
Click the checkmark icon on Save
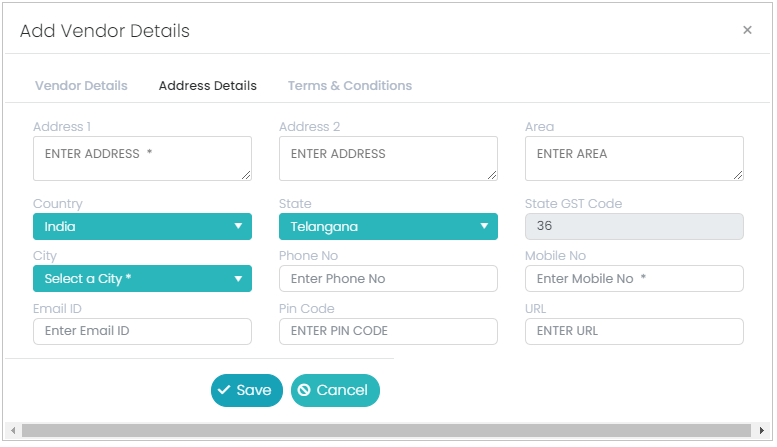(x=224, y=390)
